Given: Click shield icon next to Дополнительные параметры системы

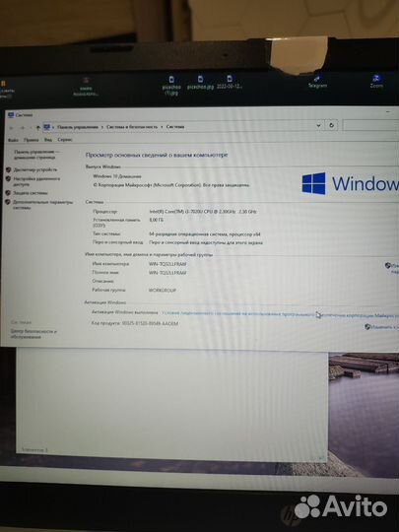Looking at the screenshot, I should point(8,202).
